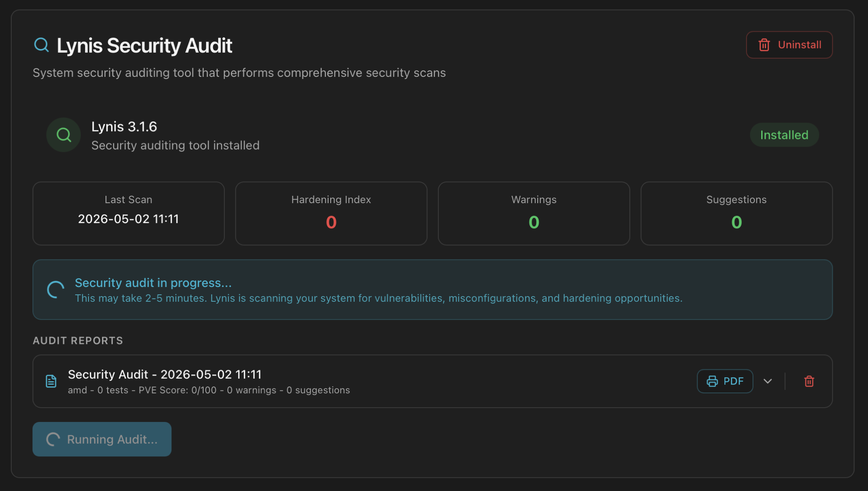Click the document icon of the audit report
Image resolution: width=868 pixels, height=491 pixels.
tap(51, 381)
